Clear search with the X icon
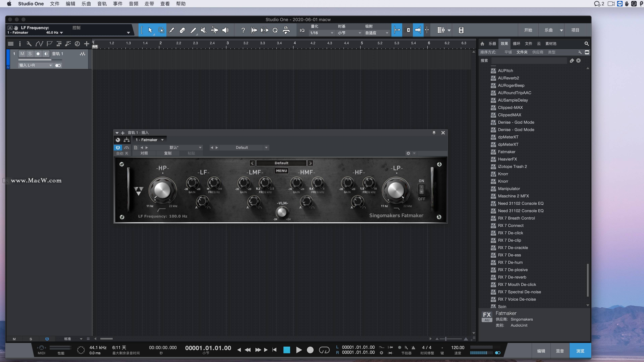This screenshot has width=644, height=362. [578, 61]
